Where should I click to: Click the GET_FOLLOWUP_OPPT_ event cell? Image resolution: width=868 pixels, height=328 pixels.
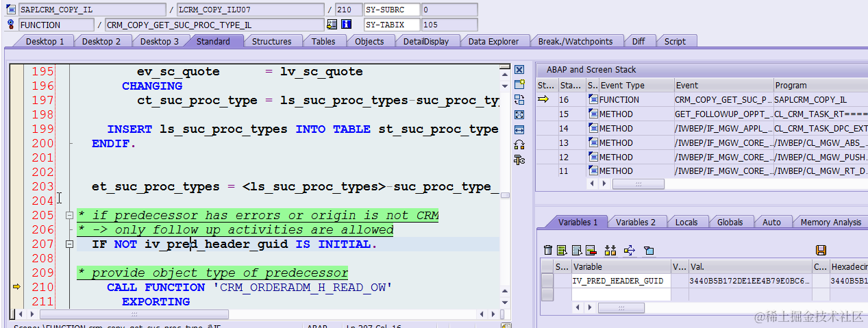(723, 114)
